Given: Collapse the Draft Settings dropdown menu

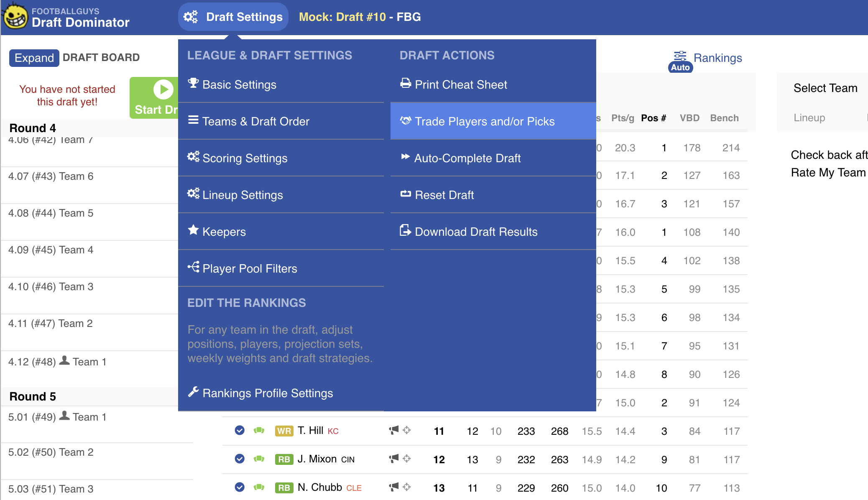Looking at the screenshot, I should point(233,17).
